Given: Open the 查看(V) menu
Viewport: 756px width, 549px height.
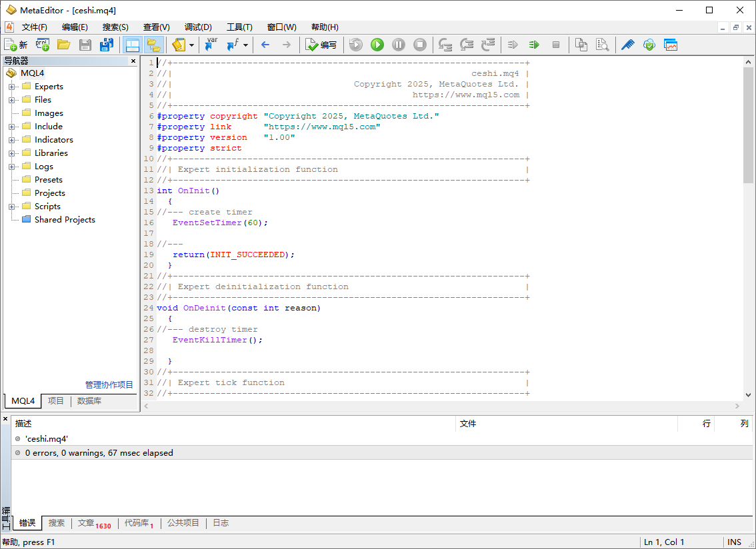Looking at the screenshot, I should click(156, 27).
